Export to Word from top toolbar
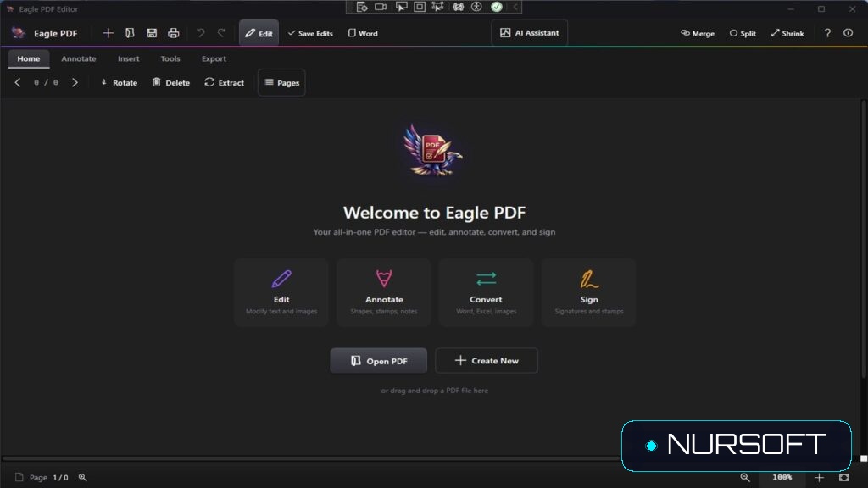868x488 pixels. click(363, 33)
